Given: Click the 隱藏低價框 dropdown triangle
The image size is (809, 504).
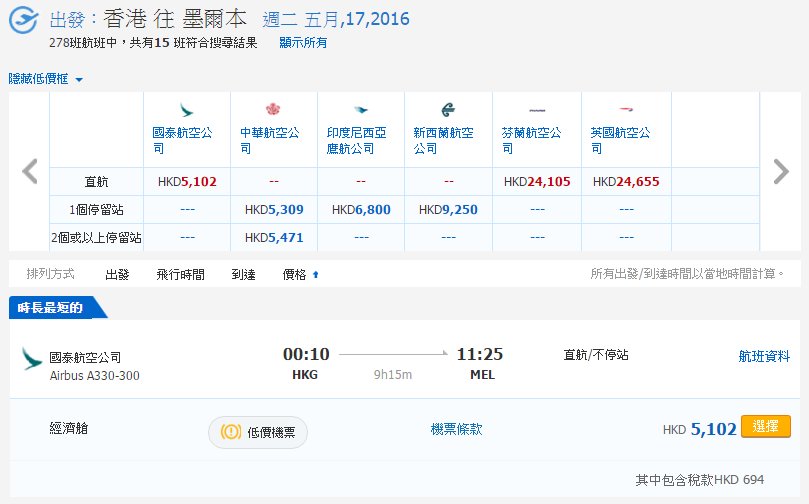Looking at the screenshot, I should [x=79, y=80].
